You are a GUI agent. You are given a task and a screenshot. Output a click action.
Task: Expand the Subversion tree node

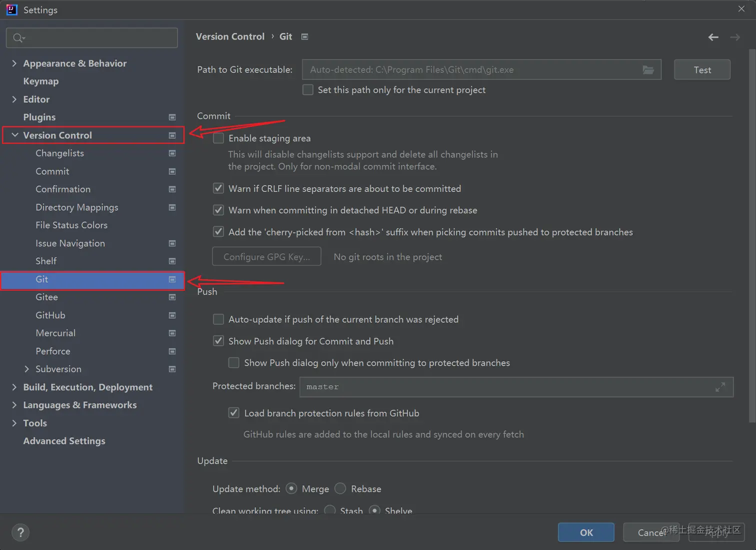click(x=27, y=369)
